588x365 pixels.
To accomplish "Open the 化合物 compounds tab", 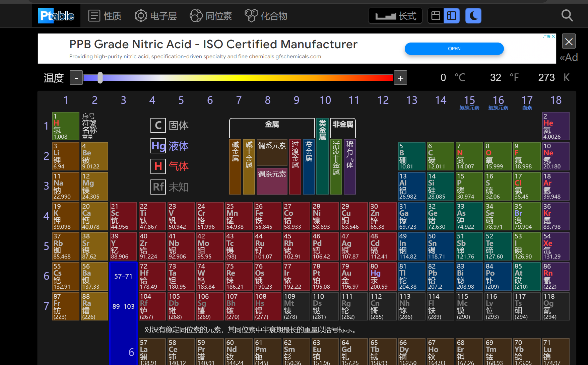I will tap(266, 16).
